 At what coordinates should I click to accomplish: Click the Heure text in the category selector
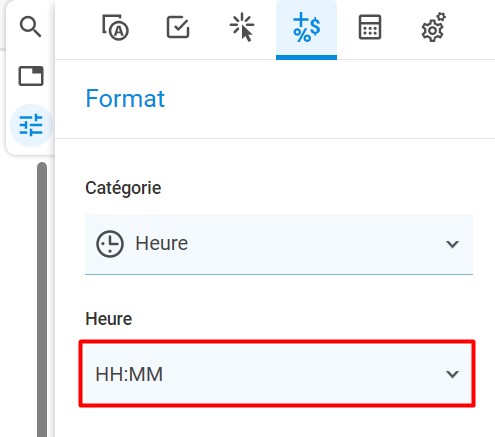161,243
